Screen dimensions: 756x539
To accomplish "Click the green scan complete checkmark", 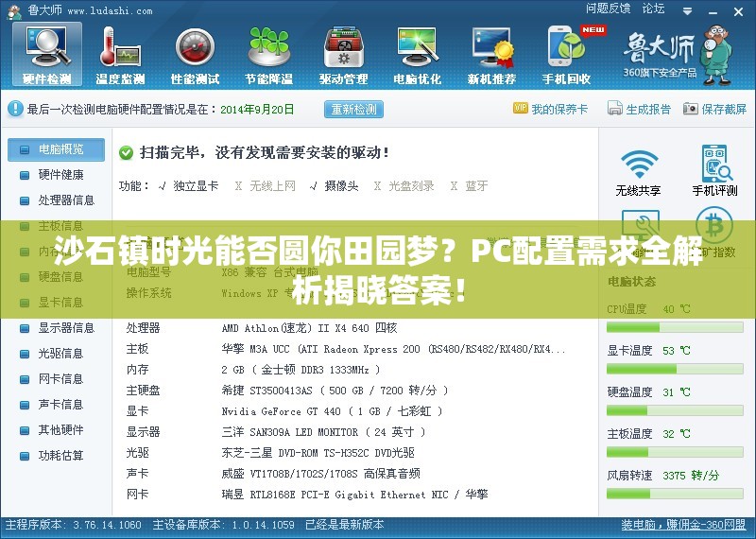I will point(126,153).
